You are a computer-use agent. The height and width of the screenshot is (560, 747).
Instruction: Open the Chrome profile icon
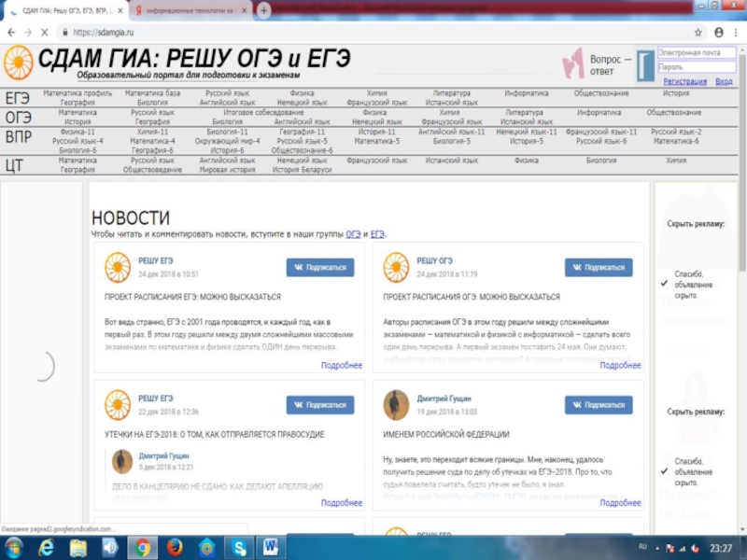click(x=718, y=33)
